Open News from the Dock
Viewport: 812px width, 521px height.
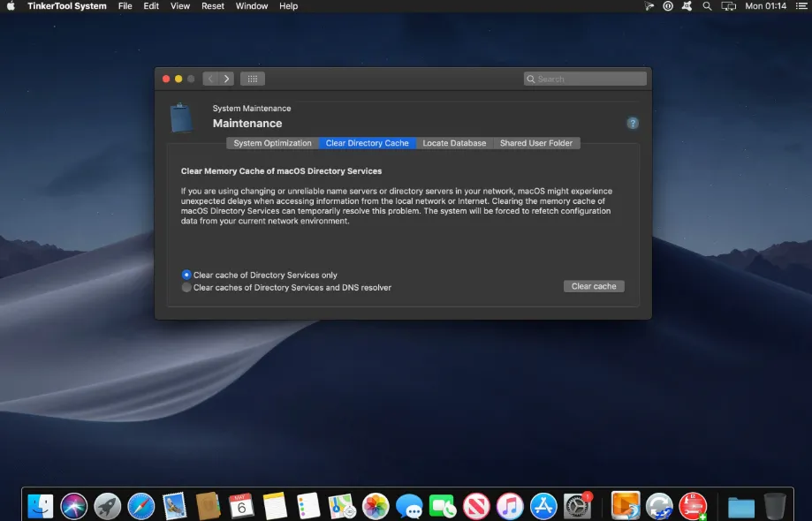(x=476, y=505)
